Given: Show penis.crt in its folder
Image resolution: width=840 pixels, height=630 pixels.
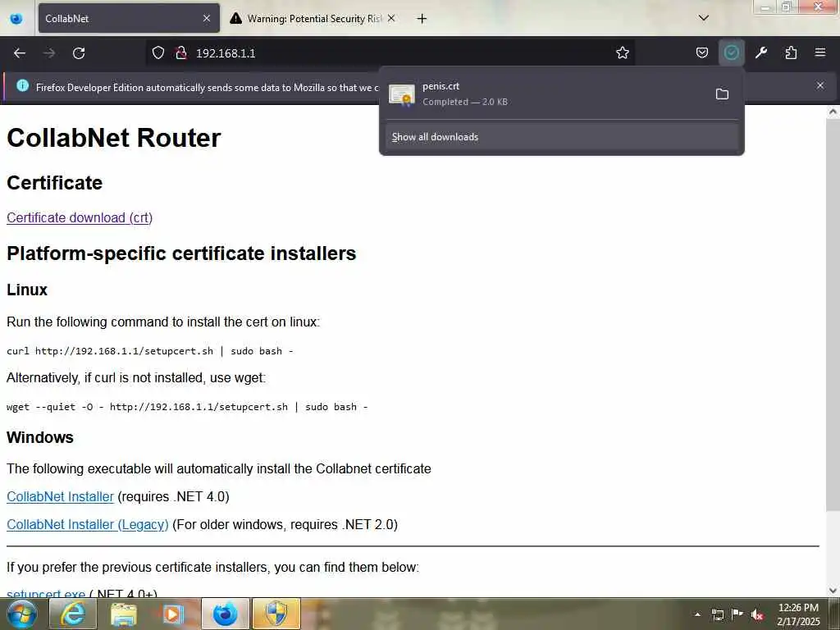Looking at the screenshot, I should [x=722, y=94].
